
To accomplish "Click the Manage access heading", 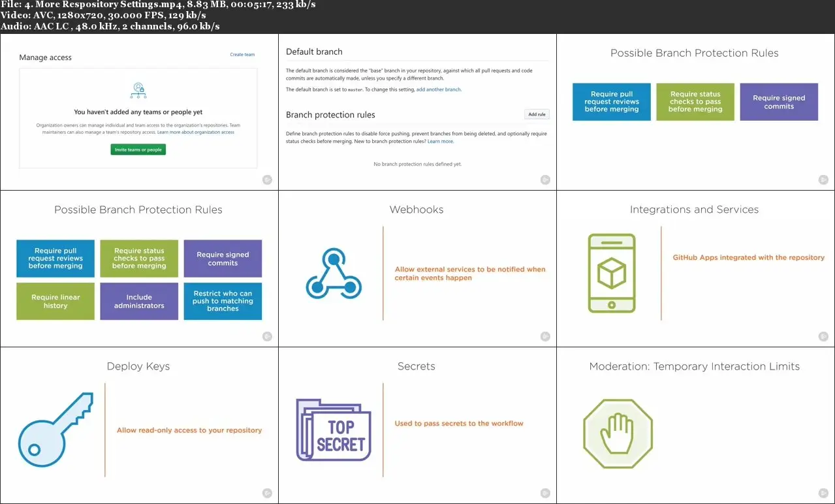I will pyautogui.click(x=45, y=57).
